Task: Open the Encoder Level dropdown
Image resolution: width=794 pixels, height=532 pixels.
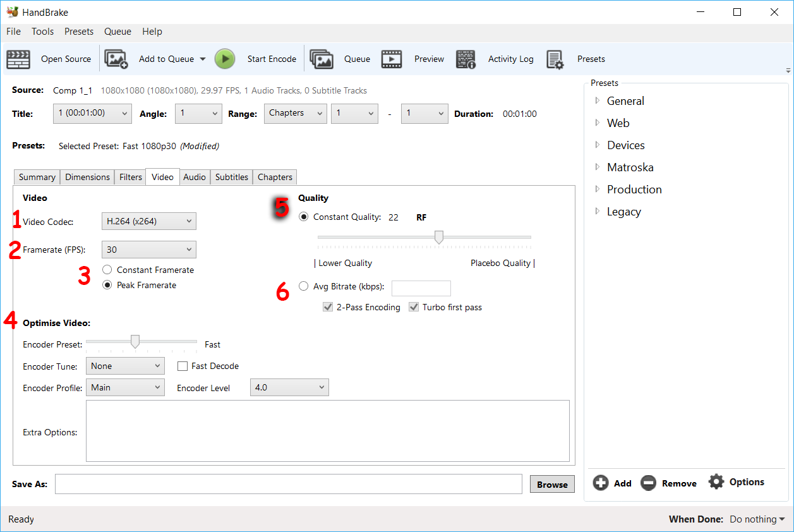Action: coord(290,387)
